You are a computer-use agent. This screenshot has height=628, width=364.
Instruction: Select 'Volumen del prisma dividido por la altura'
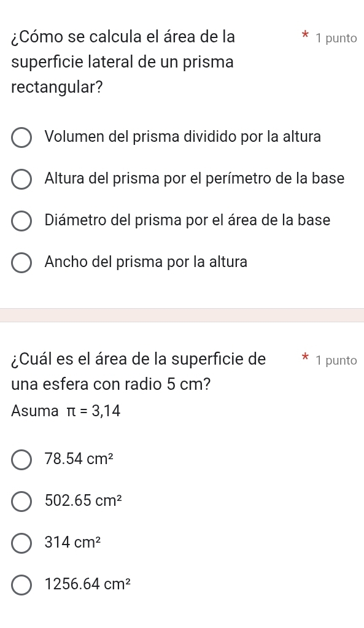pos(21,138)
